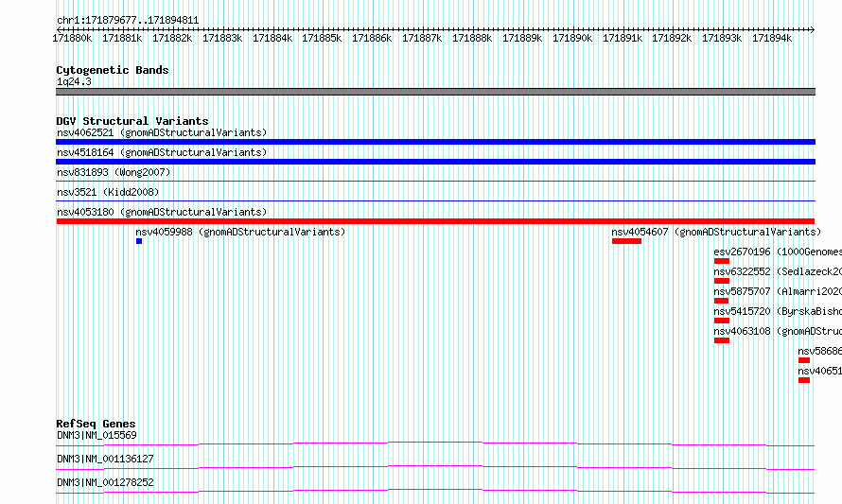Click the 171880k ruler tick label
Viewport: 842px width, 504px height.
click(72, 39)
